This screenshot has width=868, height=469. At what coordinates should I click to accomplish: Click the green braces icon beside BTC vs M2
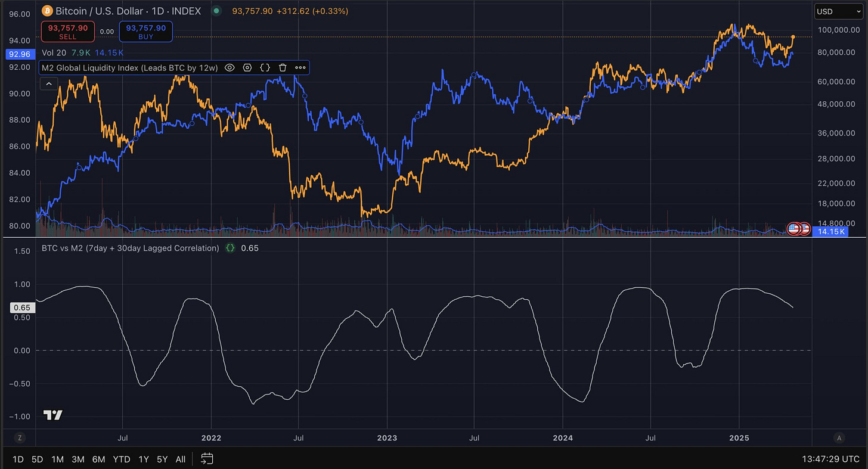click(230, 248)
